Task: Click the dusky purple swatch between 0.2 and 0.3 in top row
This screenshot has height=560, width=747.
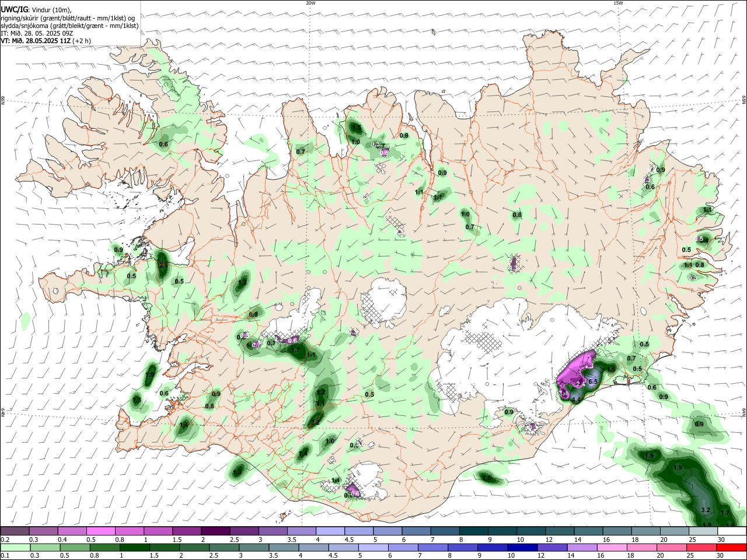Action: tap(15, 531)
